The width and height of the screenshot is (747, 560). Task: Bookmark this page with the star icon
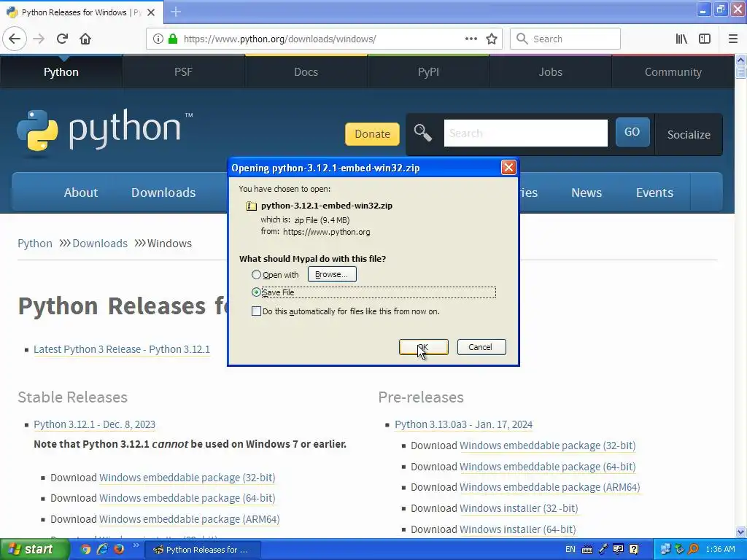pyautogui.click(x=492, y=39)
